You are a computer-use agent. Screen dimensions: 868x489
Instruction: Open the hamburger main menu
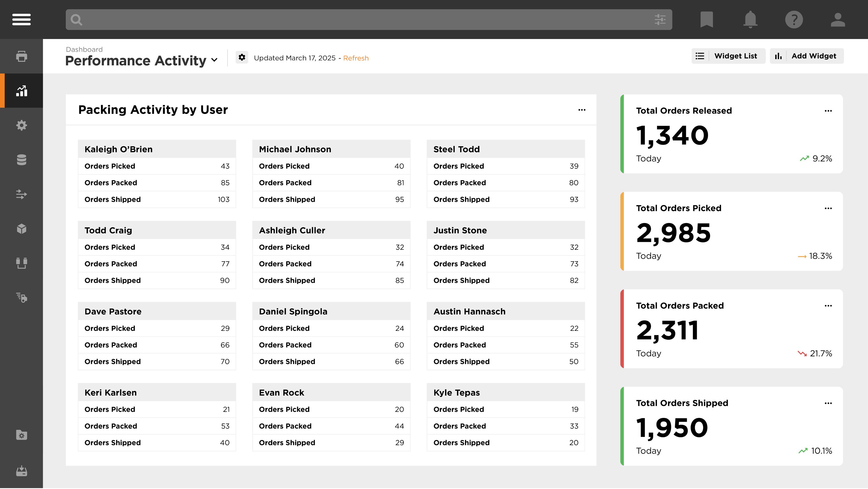tap(21, 19)
